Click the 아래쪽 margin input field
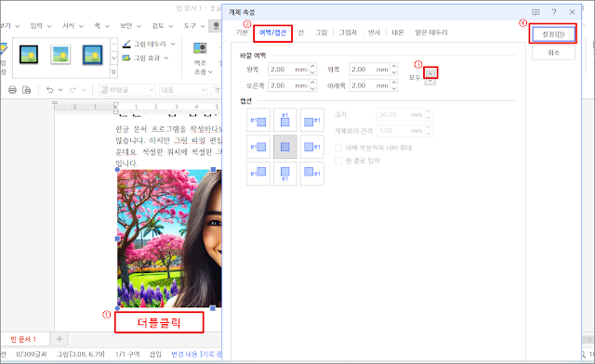The width and height of the screenshot is (595, 364). (x=370, y=85)
